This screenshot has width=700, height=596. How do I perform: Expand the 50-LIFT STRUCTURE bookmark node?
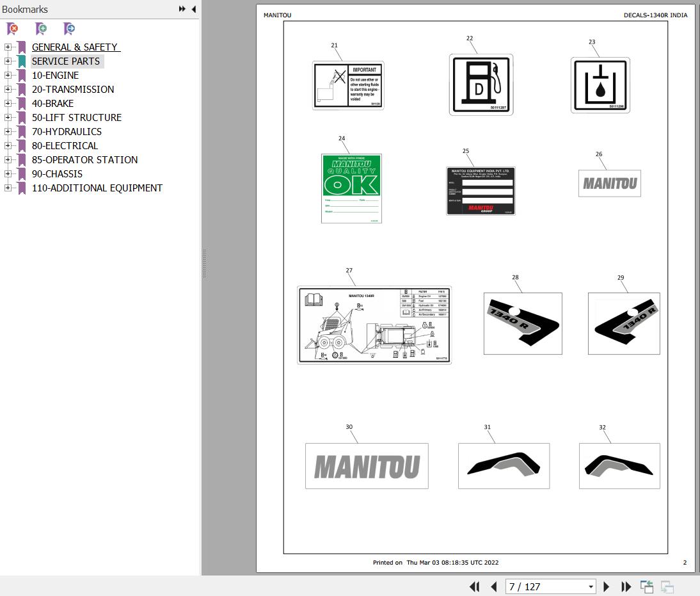(8, 118)
